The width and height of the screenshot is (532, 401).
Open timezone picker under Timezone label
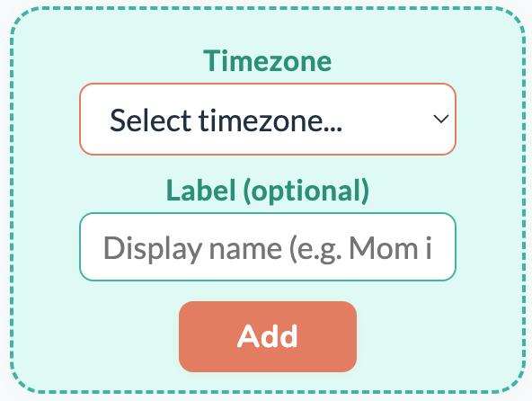[268, 120]
